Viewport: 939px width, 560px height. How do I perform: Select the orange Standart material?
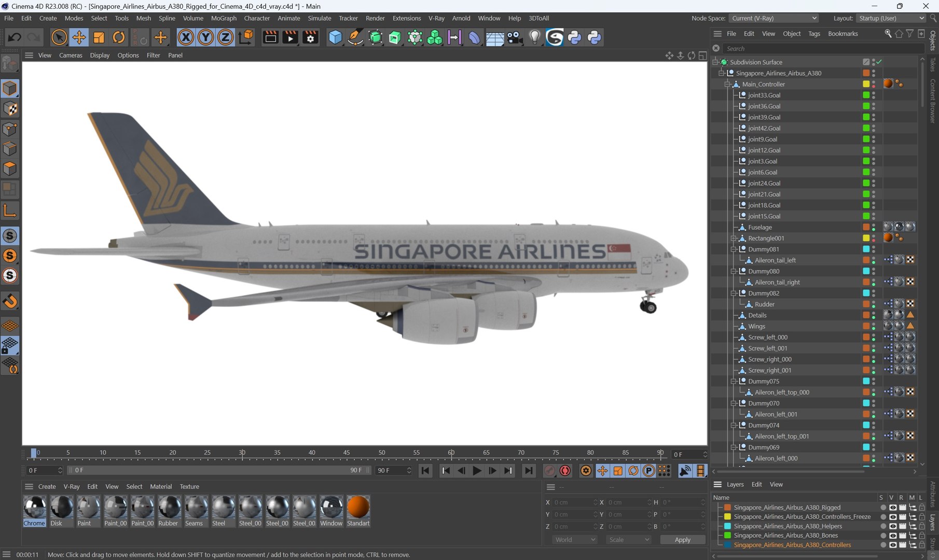tap(358, 511)
